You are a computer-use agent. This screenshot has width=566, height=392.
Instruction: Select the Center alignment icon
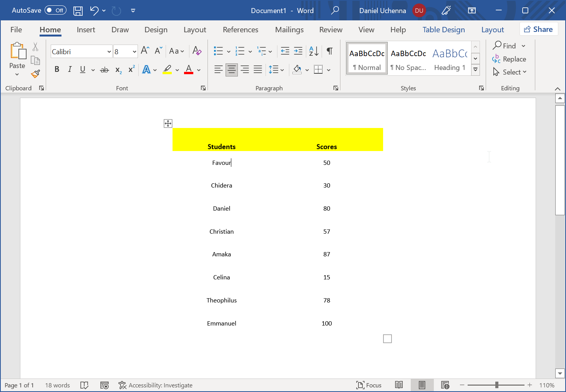pos(231,70)
